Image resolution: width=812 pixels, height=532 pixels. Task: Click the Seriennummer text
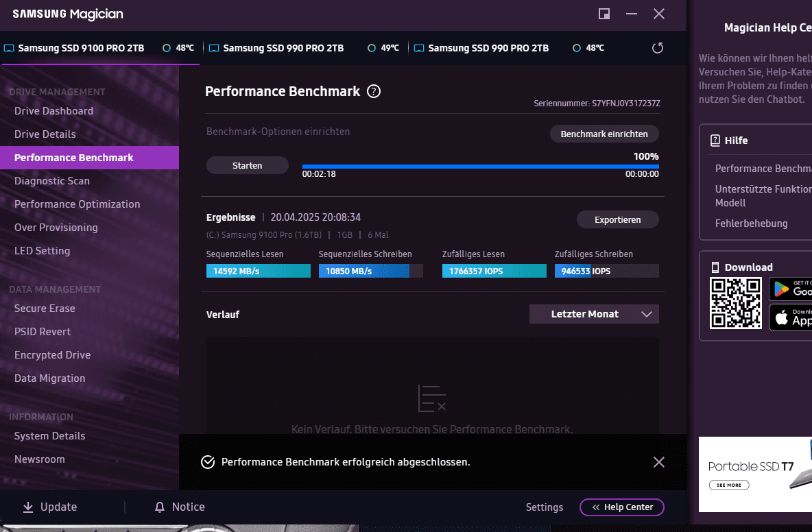click(597, 104)
